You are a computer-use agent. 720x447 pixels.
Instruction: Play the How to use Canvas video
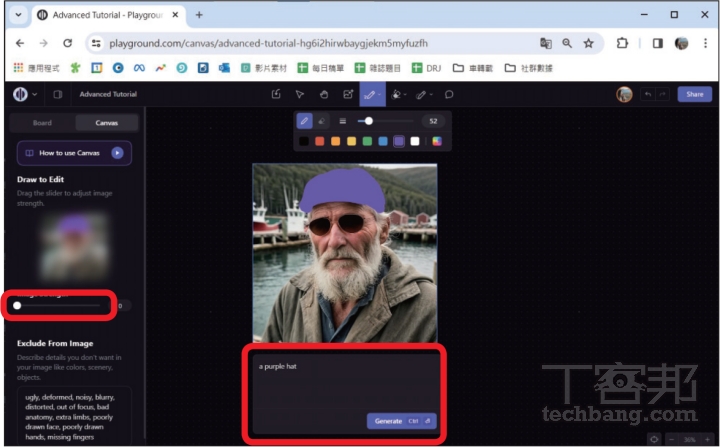118,153
